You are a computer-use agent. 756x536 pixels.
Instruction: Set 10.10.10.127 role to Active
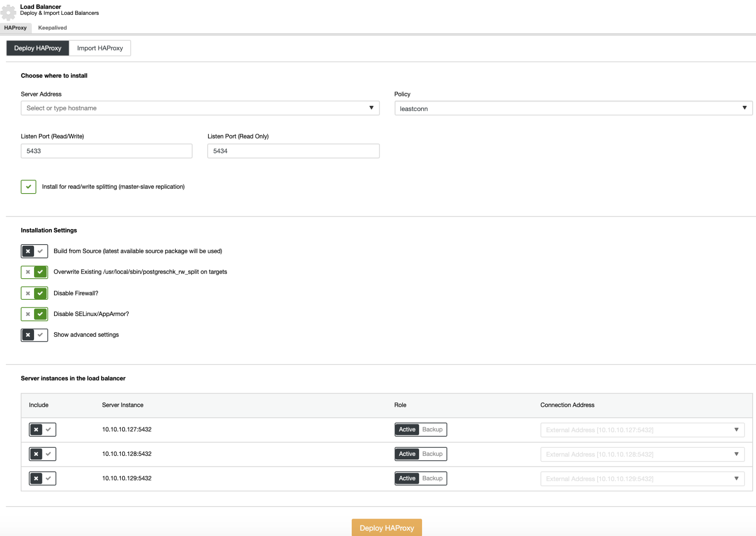(x=407, y=429)
